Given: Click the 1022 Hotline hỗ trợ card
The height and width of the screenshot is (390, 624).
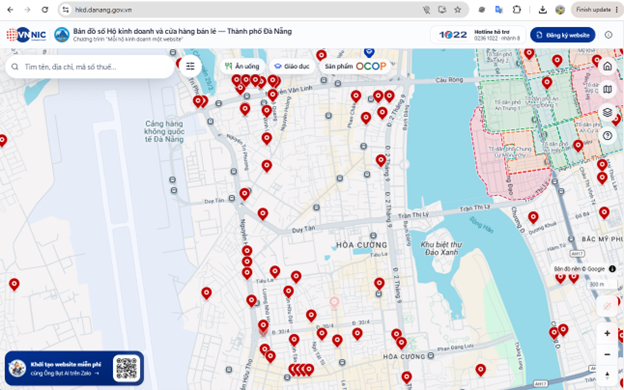Looking at the screenshot, I should [x=478, y=35].
